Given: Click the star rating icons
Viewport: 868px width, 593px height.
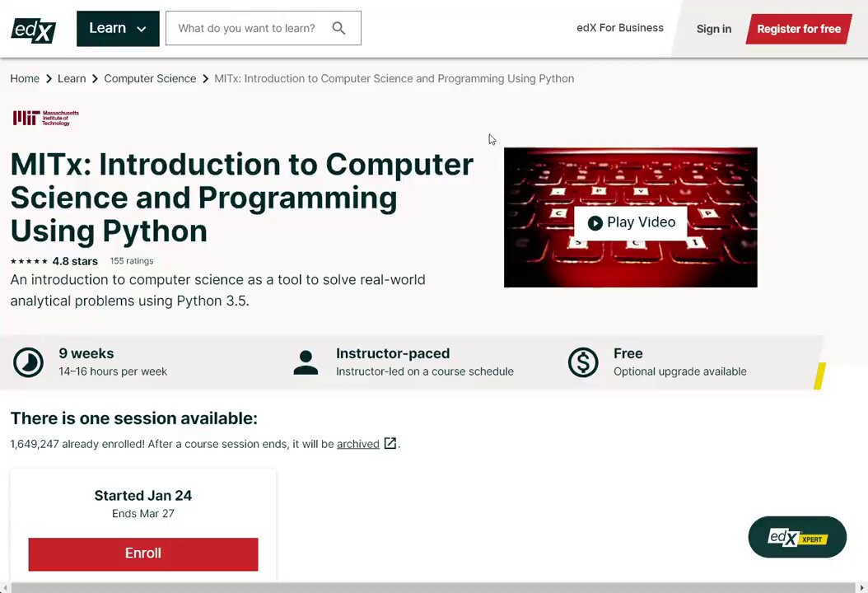Looking at the screenshot, I should 29,261.
